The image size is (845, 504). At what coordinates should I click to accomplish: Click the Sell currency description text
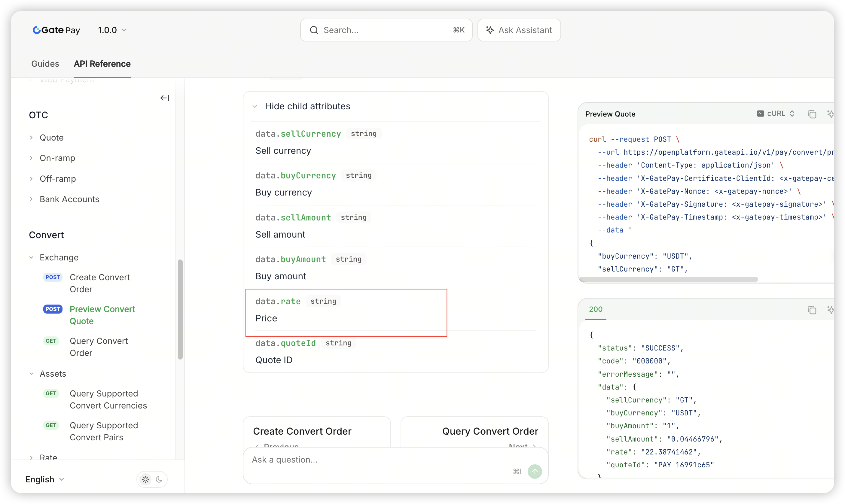tap(283, 151)
